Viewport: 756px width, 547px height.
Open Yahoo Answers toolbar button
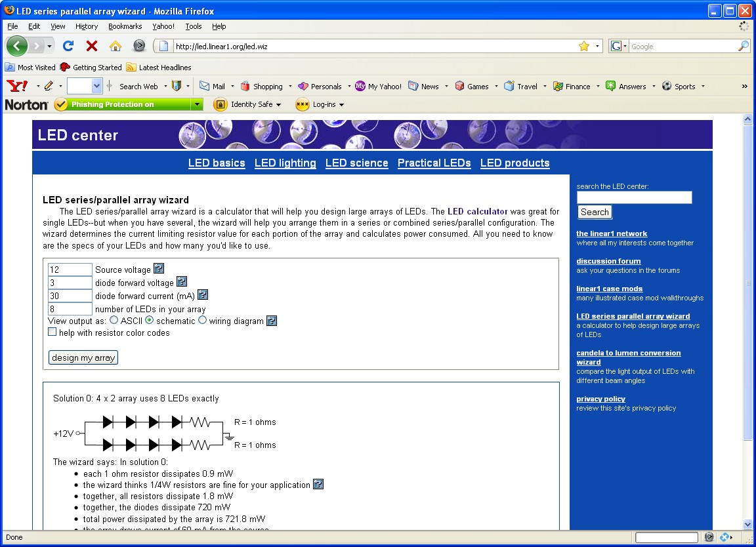[626, 87]
